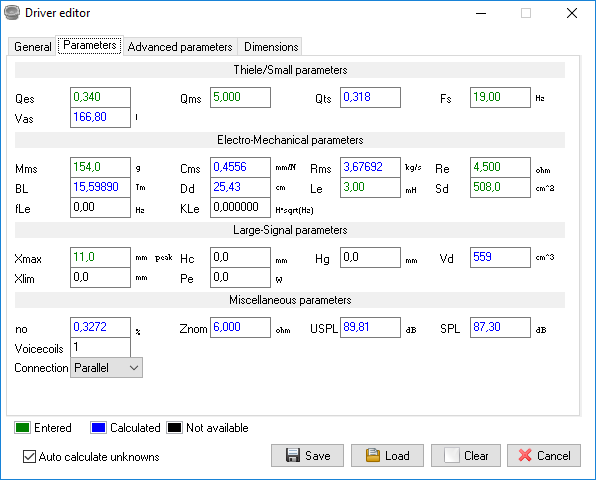Viewport: 596px width, 480px height.
Task: Click the speaker driver icon in title bar
Action: [x=12, y=13]
